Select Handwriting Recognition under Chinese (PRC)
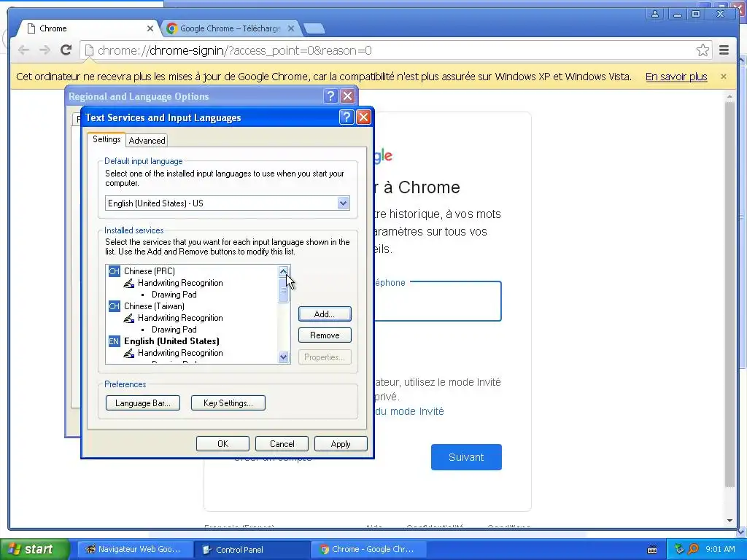This screenshot has height=560, width=747. (x=180, y=283)
